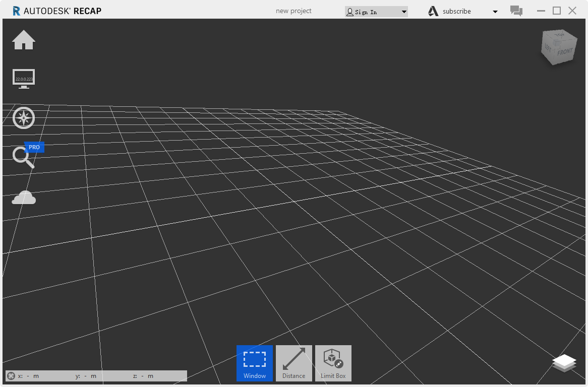Click the Autodesk subscribe logo
588x387 pixels.
pyautogui.click(x=433, y=11)
